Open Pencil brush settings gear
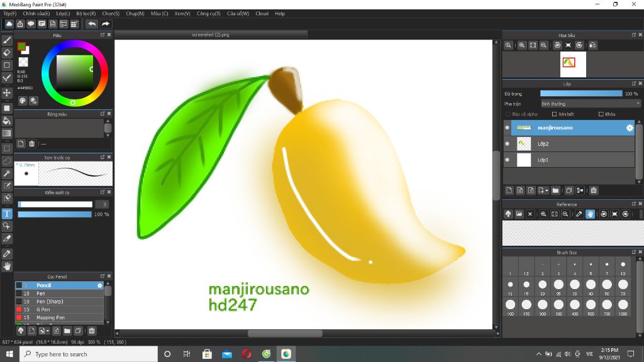Image resolution: width=644 pixels, height=362 pixels. click(x=99, y=285)
